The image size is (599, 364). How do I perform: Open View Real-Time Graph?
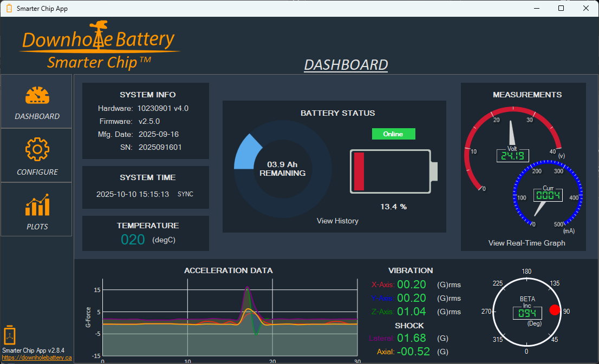pyautogui.click(x=527, y=243)
